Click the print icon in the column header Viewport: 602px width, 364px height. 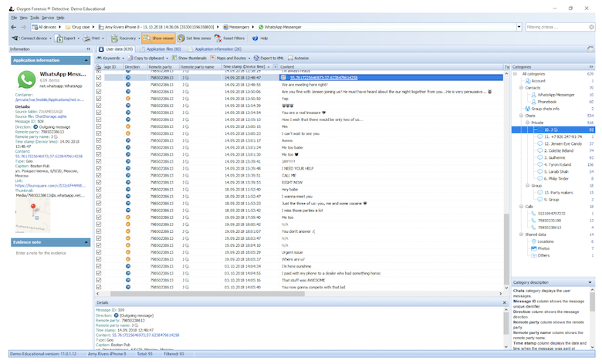[98, 67]
